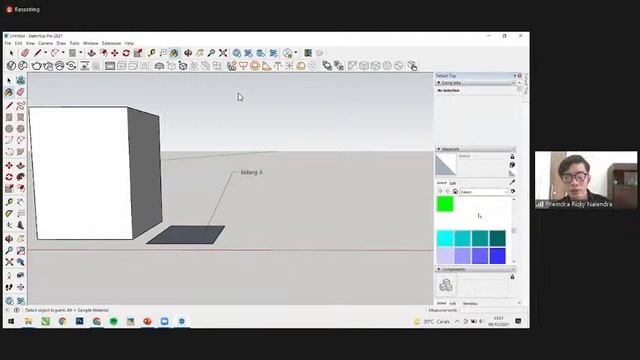The image size is (640, 360).
Task: Switch to the Materials Select tab
Action: click(442, 183)
